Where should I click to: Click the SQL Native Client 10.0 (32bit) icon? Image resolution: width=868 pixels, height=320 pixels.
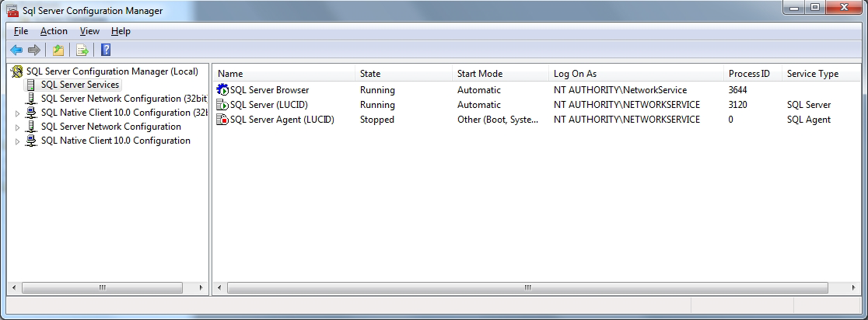click(x=32, y=113)
